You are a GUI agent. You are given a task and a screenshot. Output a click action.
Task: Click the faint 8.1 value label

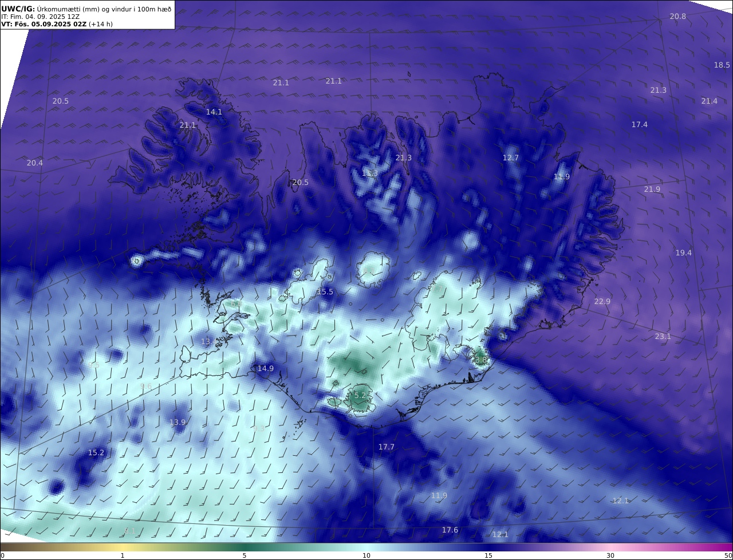tap(130, 531)
